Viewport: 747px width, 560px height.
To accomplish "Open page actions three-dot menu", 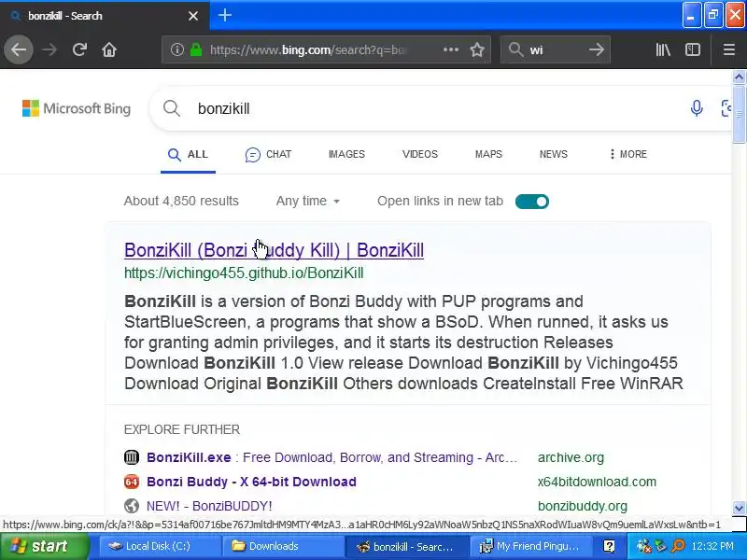I will (451, 49).
